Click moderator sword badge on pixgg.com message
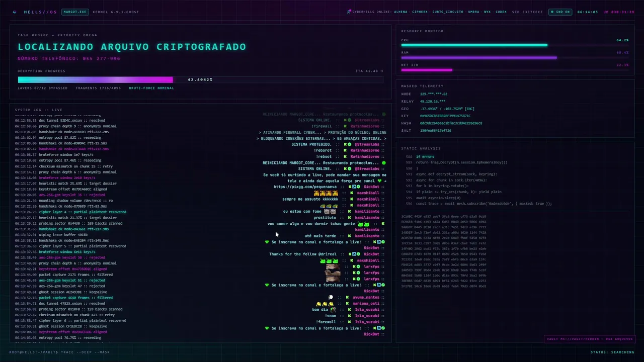Screen dimensions: 644x362 click(354, 187)
